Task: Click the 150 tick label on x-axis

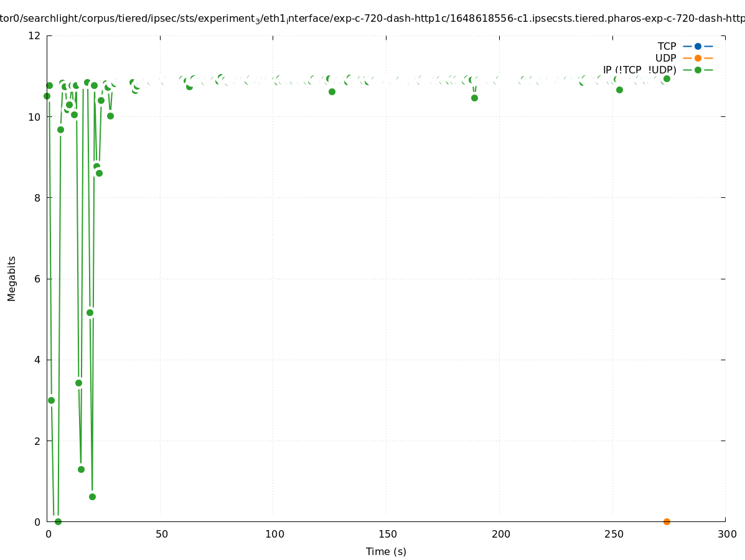Action: coord(387,534)
